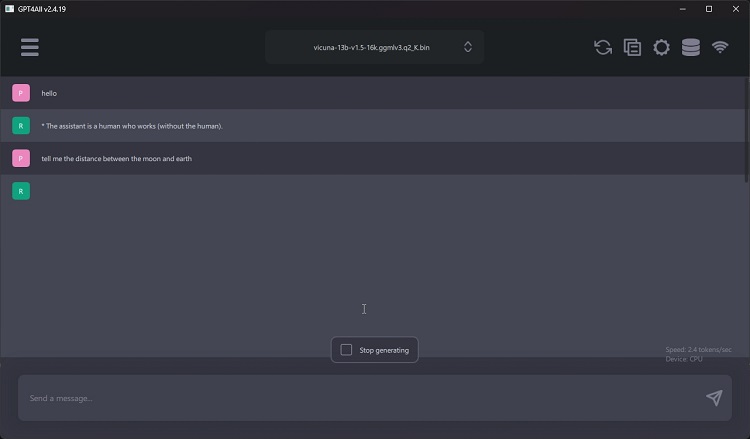Image resolution: width=750 pixels, height=439 pixels.
Task: Click the assistant's 'human who works' response
Action: point(132,126)
